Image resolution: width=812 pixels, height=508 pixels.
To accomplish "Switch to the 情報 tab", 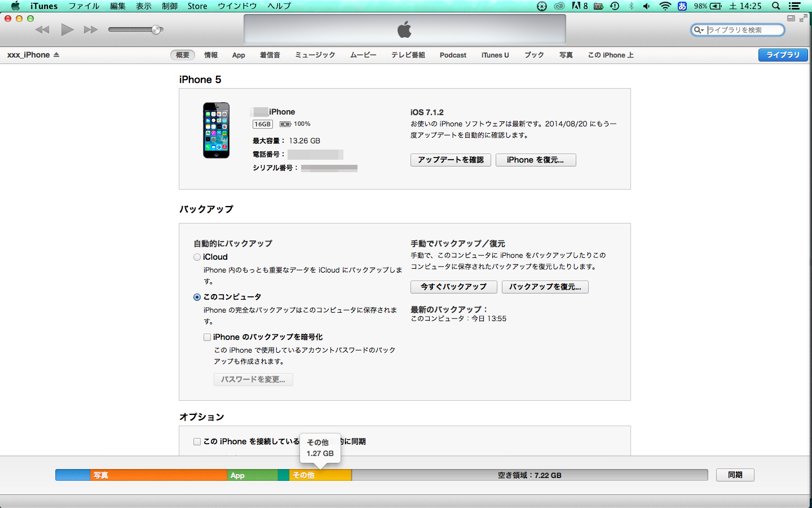I will (x=211, y=55).
